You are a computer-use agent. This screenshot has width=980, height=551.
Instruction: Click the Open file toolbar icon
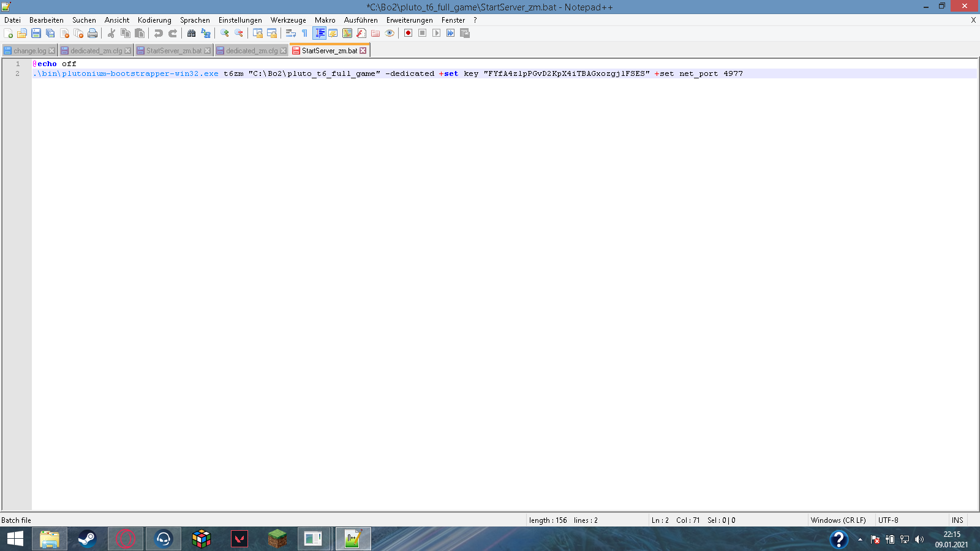pos(22,33)
